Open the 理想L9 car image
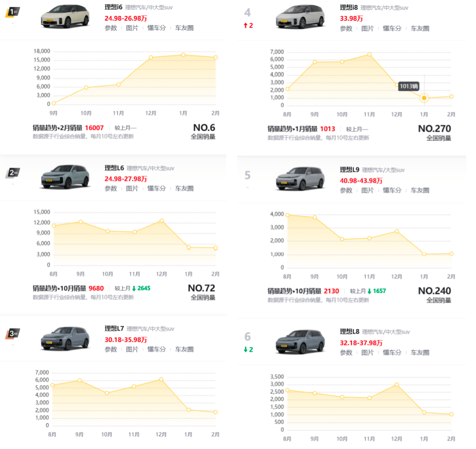476x449 pixels. coord(300,178)
